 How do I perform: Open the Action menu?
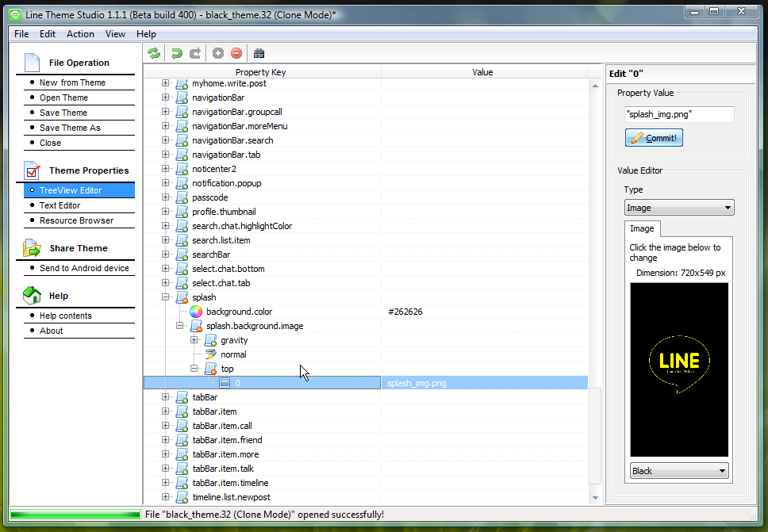[80, 34]
